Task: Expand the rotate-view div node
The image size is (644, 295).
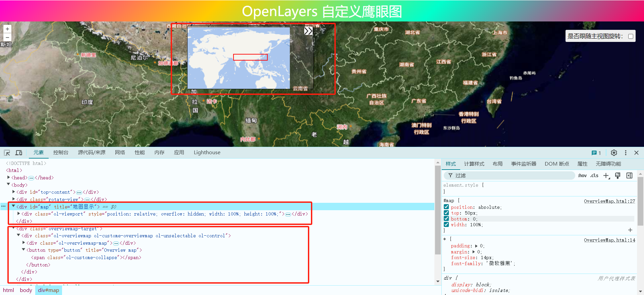Action: point(13,199)
